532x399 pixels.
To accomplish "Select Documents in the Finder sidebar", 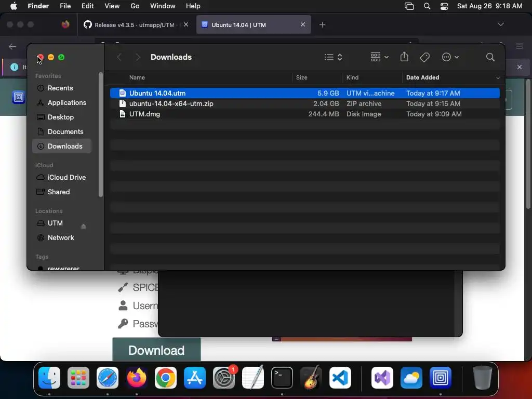I will pyautogui.click(x=62, y=131).
